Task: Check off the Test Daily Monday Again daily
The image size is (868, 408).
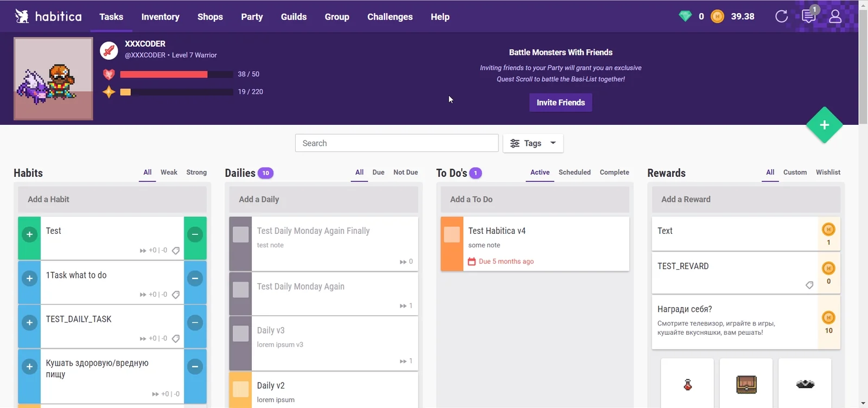Action: coord(240,290)
